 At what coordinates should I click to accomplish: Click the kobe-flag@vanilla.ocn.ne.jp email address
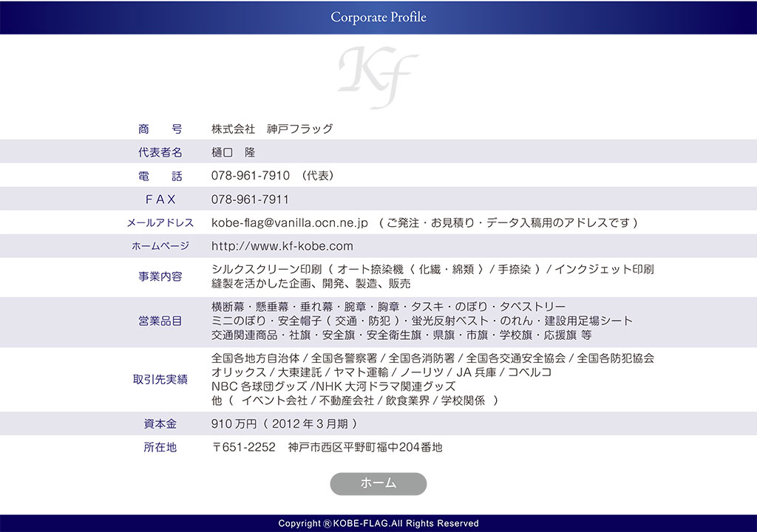[289, 222]
